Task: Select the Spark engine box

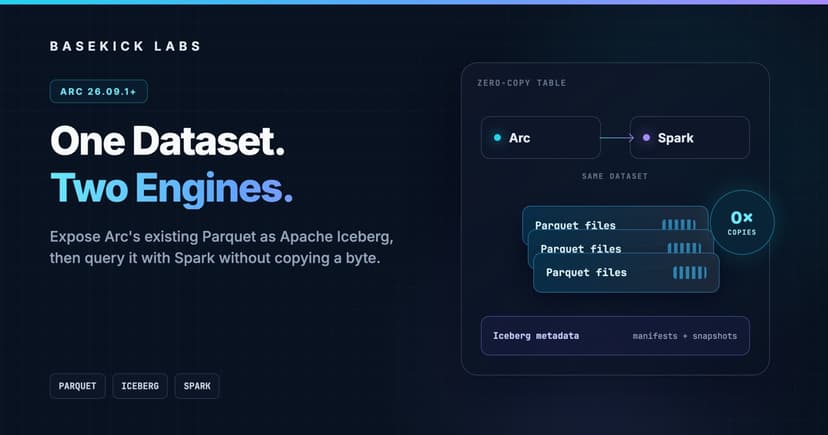Action: coord(690,138)
